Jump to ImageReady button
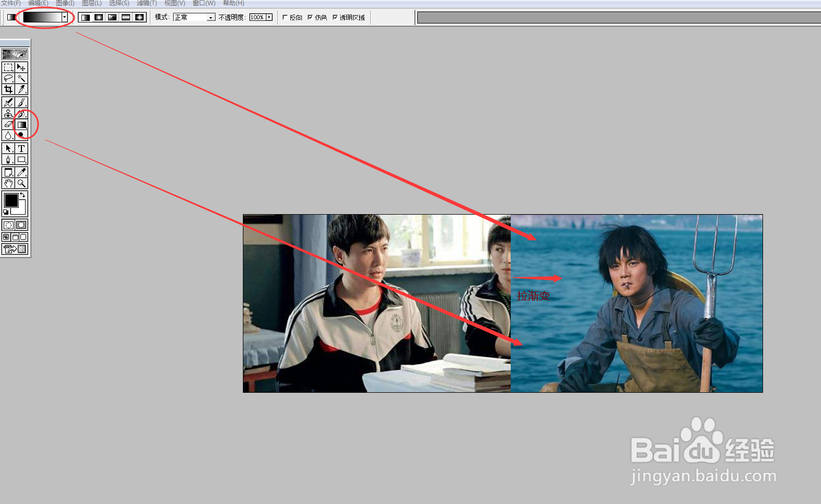 pos(15,249)
